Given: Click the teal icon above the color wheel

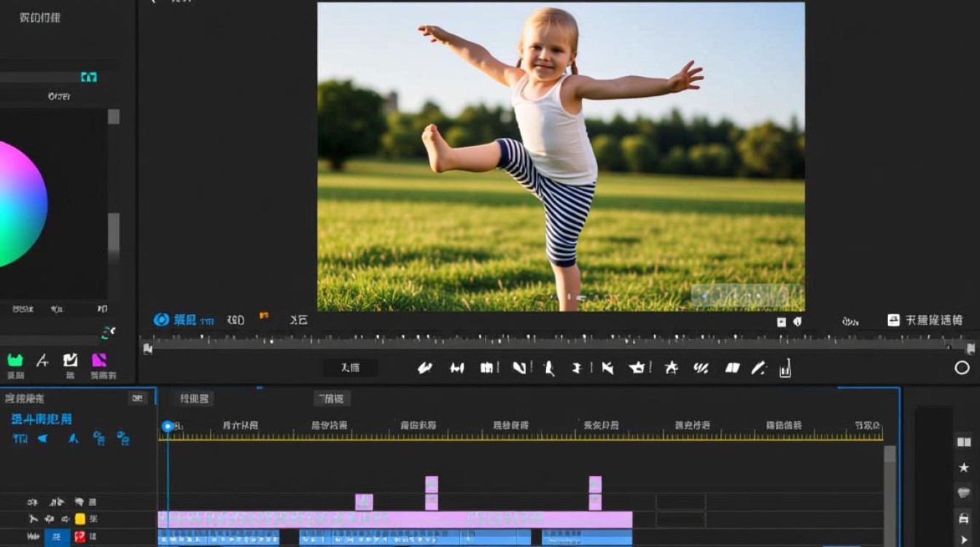Looking at the screenshot, I should click(x=89, y=77).
